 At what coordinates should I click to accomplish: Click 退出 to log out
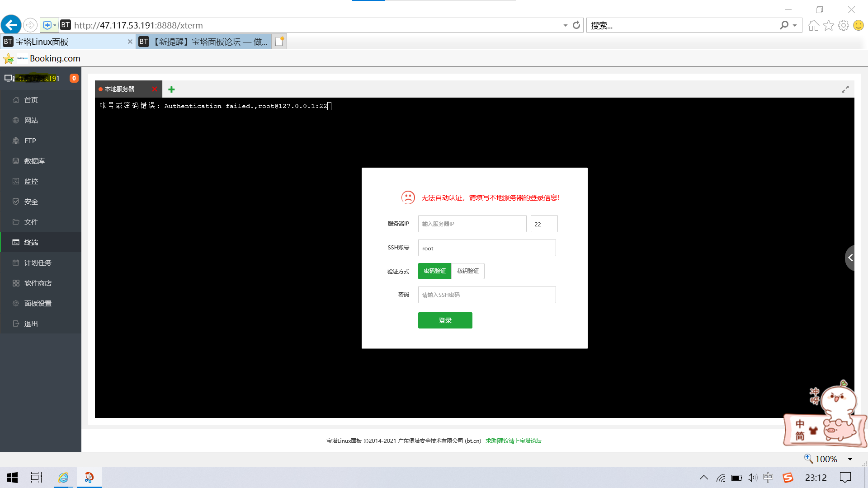tap(41, 324)
